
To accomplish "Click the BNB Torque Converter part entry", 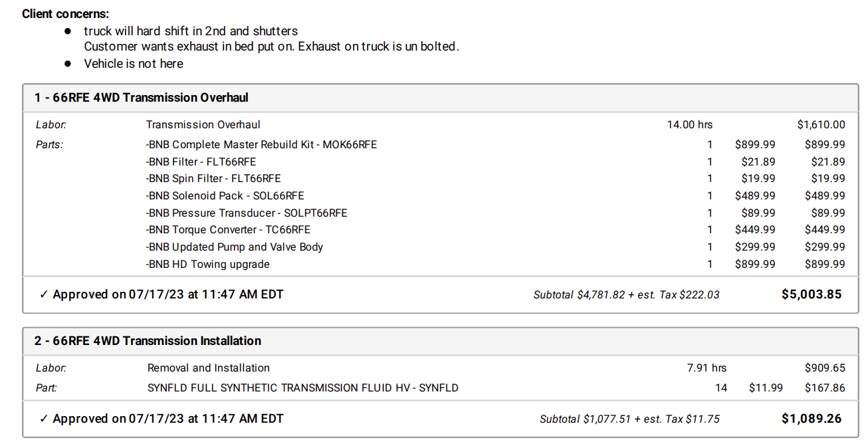I will (x=228, y=230).
